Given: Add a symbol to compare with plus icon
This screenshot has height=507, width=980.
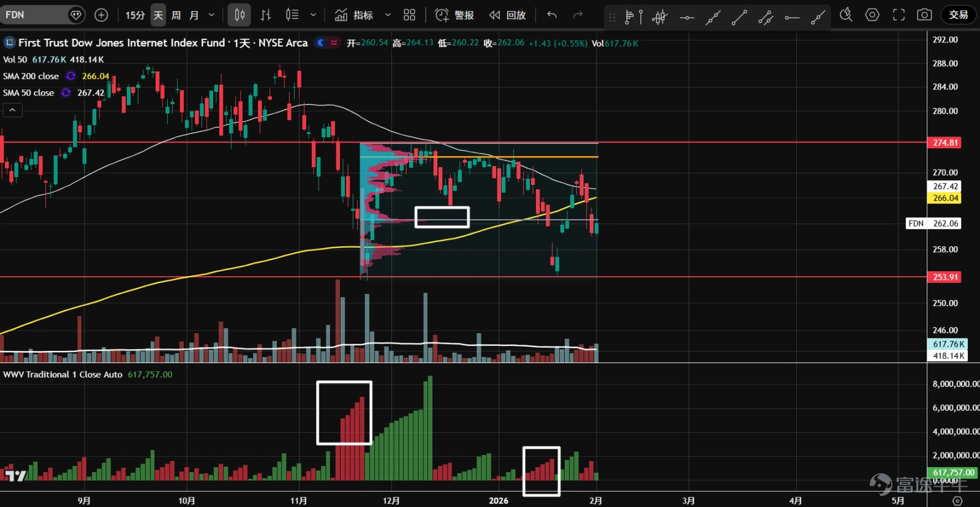Looking at the screenshot, I should [101, 15].
